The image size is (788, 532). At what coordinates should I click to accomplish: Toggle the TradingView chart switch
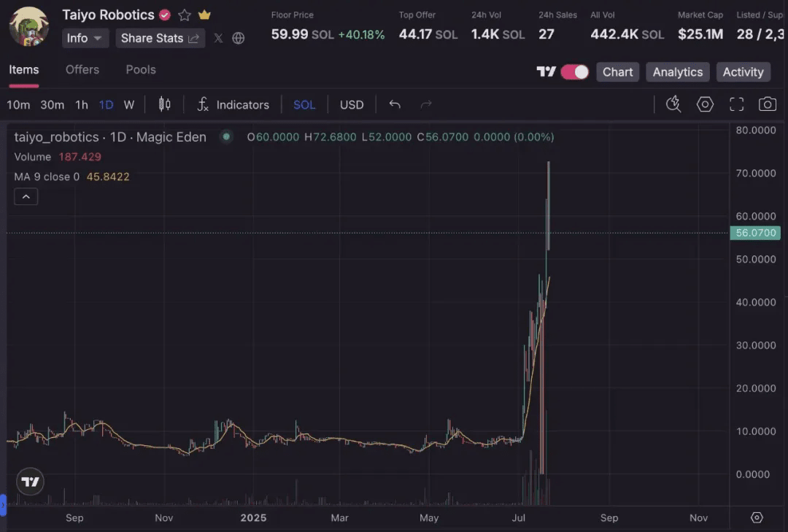click(x=574, y=72)
